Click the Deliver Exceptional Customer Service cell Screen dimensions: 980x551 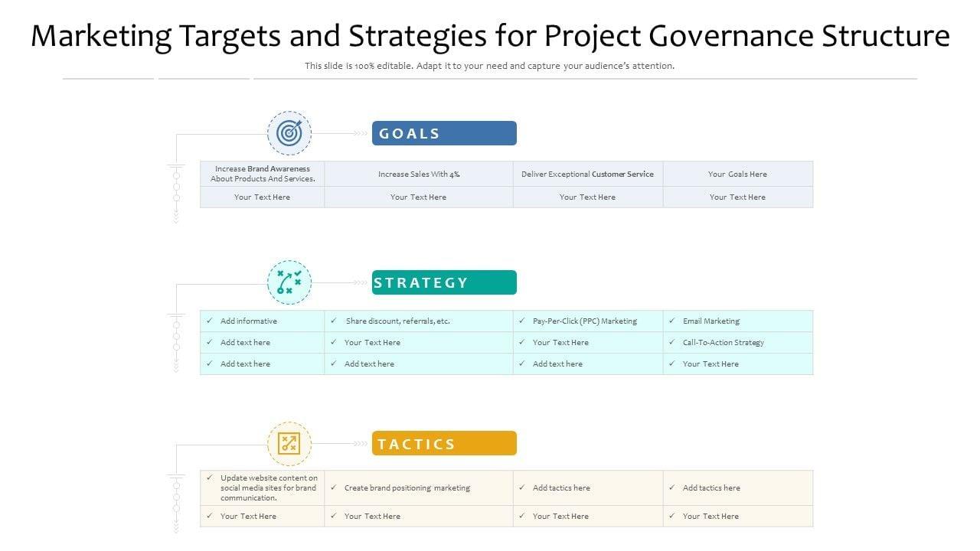587,174
